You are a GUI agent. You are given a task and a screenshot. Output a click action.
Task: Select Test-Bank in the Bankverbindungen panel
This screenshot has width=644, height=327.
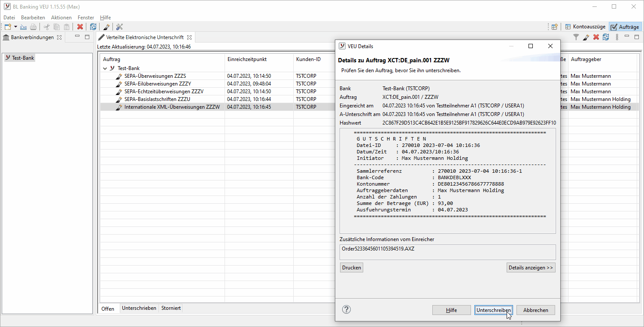pos(23,58)
